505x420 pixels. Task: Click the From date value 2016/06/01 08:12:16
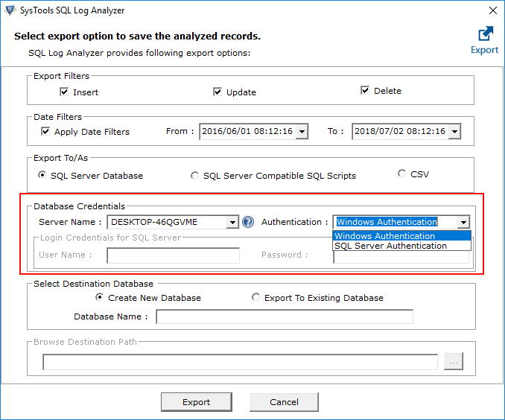click(247, 131)
